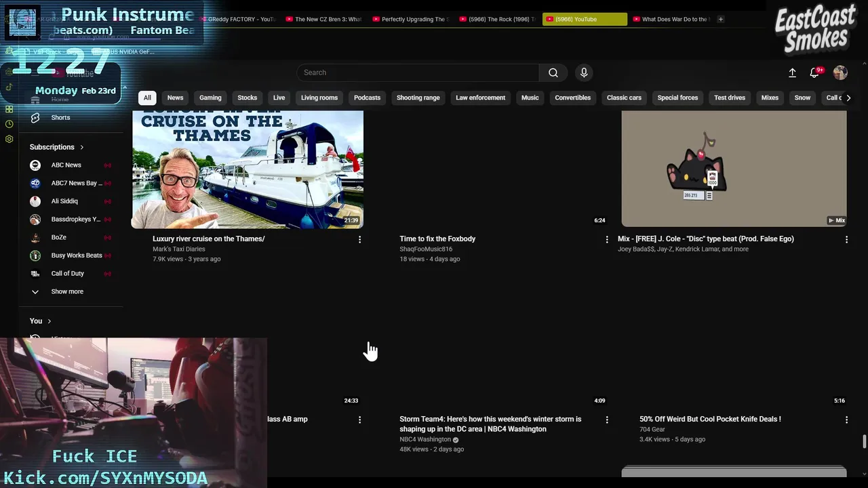
Task: Switch to GReddy FACTORY browser tab
Action: point(239,19)
